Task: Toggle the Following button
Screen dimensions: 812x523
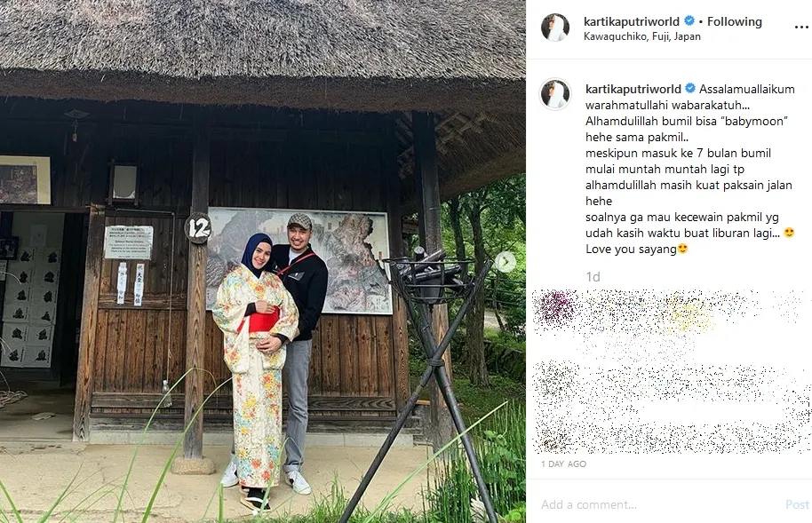Action: [x=735, y=21]
